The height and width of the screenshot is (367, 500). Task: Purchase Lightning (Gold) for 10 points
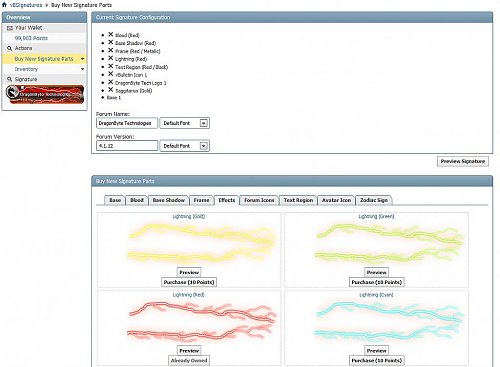pyautogui.click(x=189, y=282)
